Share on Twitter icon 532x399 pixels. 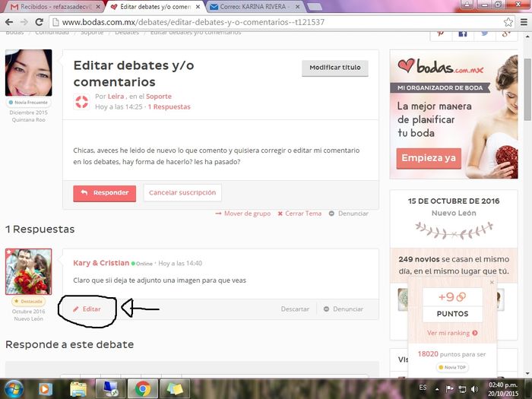pyautogui.click(x=485, y=33)
